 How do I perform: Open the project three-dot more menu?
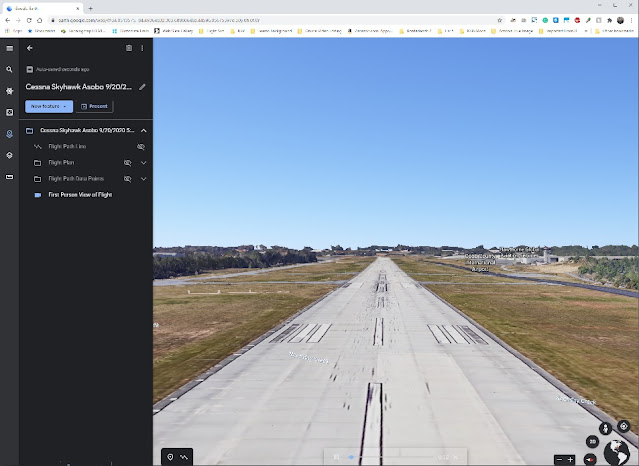(x=142, y=48)
